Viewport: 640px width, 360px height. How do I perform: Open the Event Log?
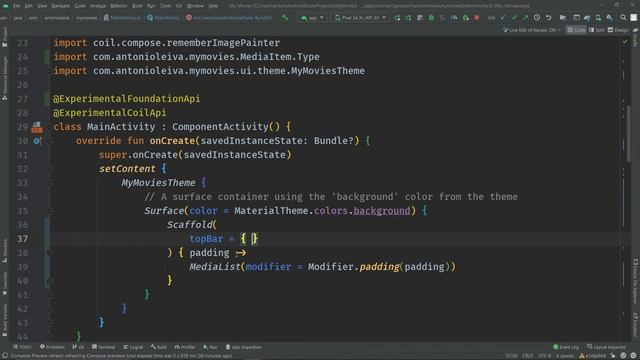566,347
